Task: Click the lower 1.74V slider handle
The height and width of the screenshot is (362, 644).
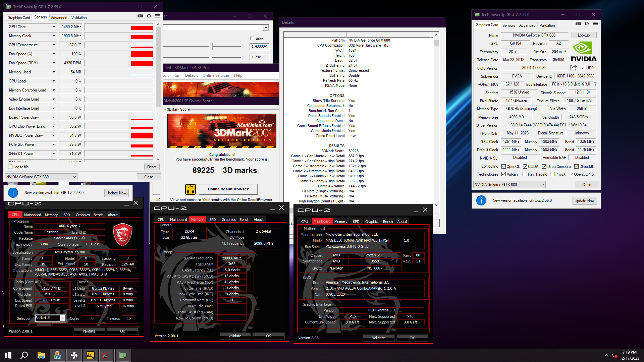Action: point(211,57)
